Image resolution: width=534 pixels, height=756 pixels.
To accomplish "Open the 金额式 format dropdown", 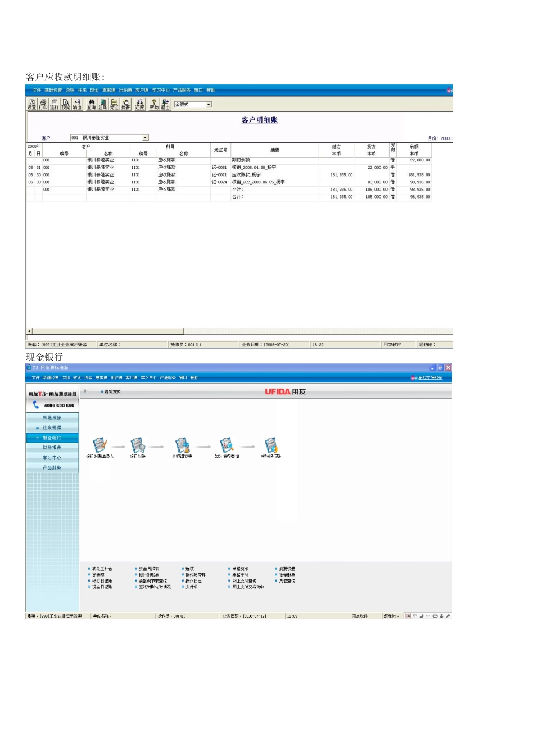I will [193, 105].
